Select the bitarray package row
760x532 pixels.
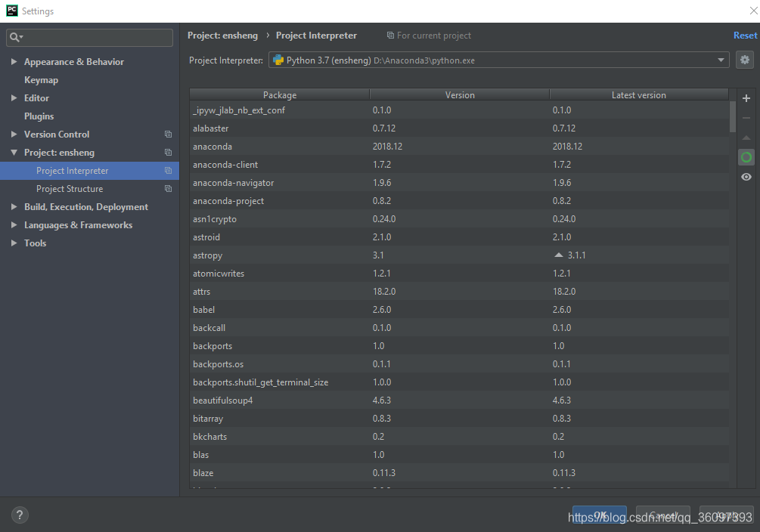459,419
